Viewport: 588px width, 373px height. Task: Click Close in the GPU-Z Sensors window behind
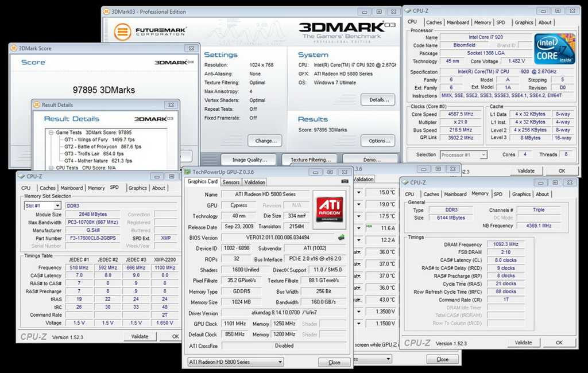[443, 359]
